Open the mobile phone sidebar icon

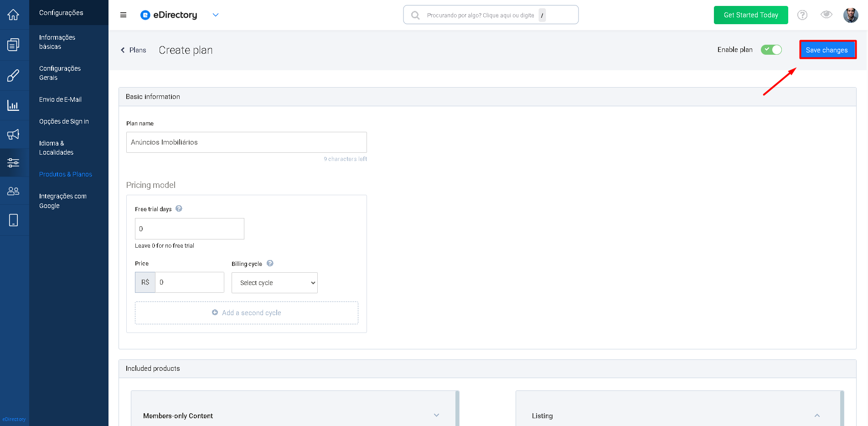coord(13,220)
